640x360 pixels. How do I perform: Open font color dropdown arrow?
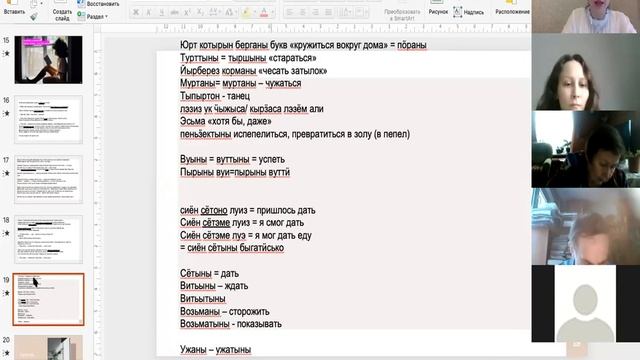(272, 13)
